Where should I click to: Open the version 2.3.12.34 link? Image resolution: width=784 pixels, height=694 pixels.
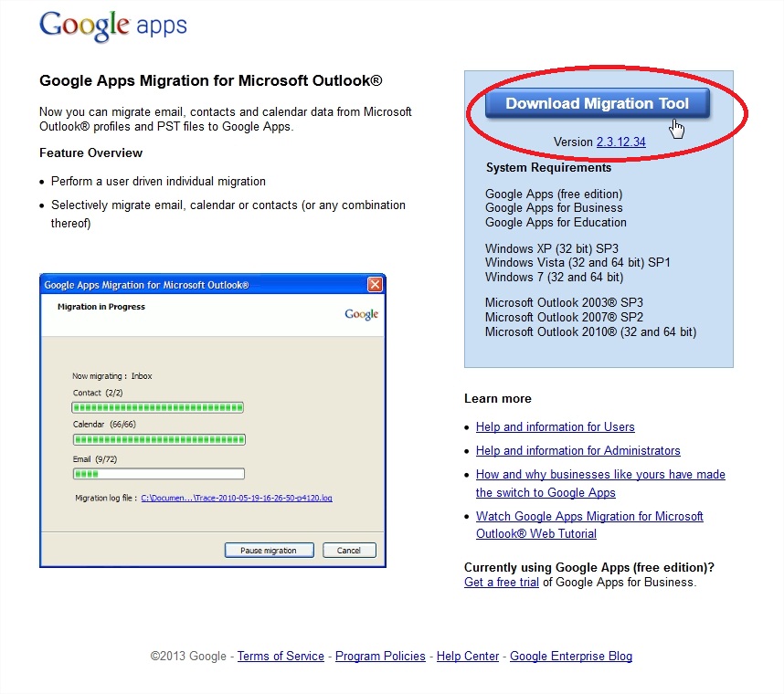(x=620, y=142)
